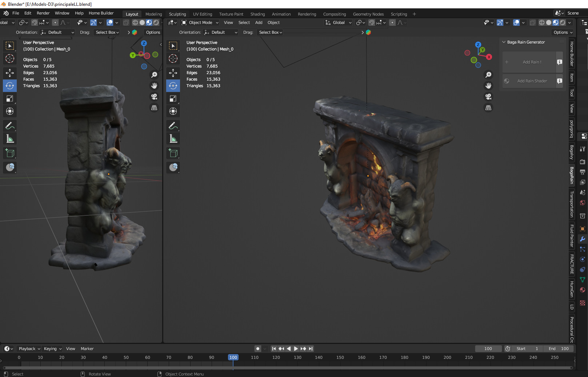Open Output properties printer icon
Image resolution: width=588 pixels, height=377 pixels.
point(583,172)
